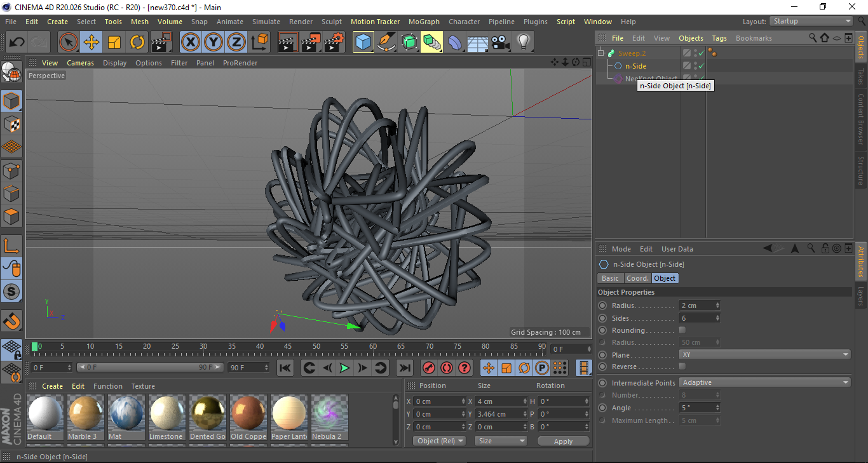Add a Camera object

(x=500, y=43)
